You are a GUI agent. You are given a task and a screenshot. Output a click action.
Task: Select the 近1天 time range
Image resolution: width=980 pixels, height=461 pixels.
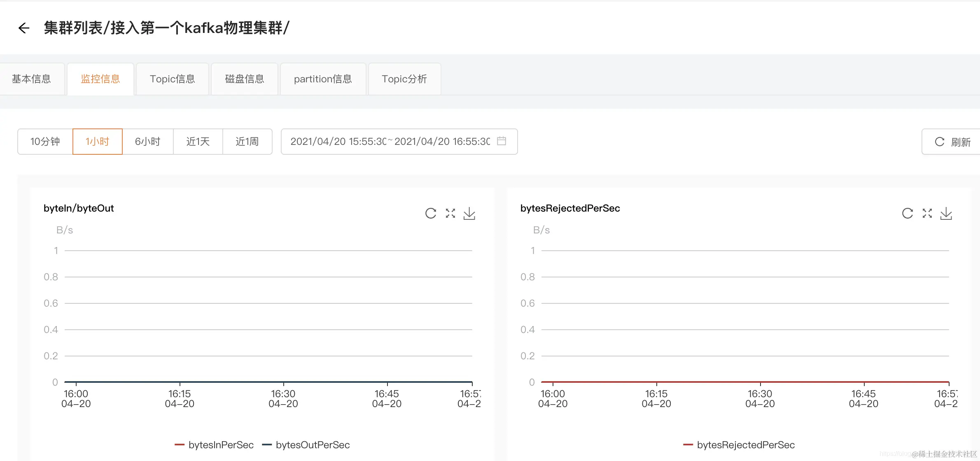click(x=198, y=142)
